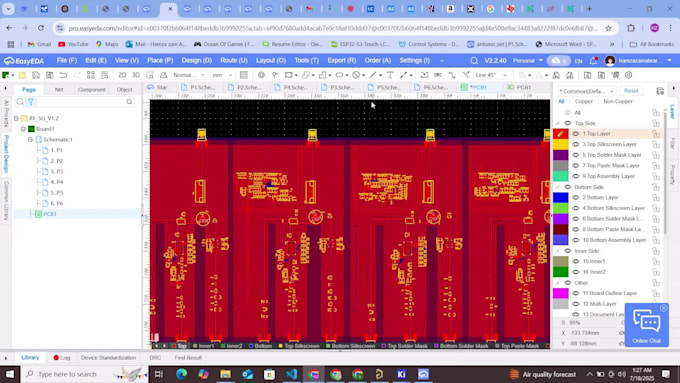The height and width of the screenshot is (383, 680).
Task: Toggle visibility of 3 Top Silkscreen Layer
Action: click(575, 144)
